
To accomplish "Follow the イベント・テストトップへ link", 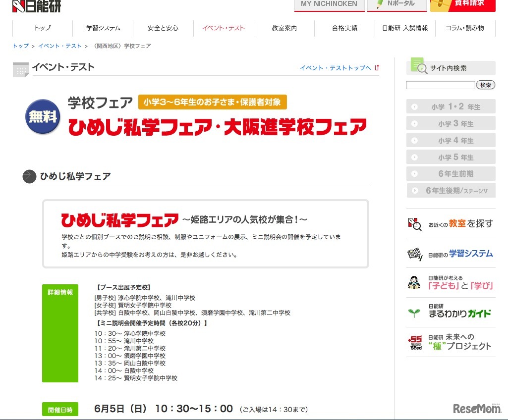I will (335, 67).
